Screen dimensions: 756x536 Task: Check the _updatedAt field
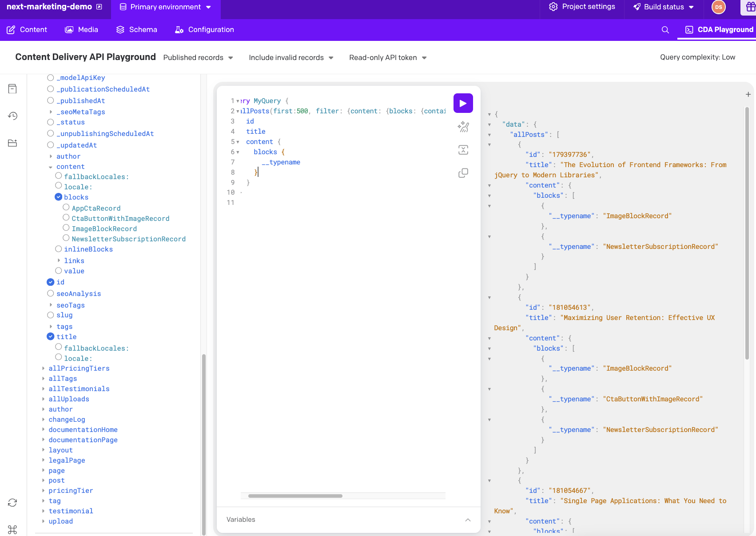(51, 145)
